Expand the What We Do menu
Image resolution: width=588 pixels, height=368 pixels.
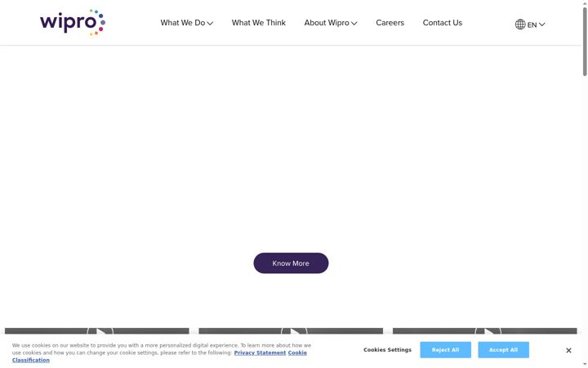pos(187,23)
